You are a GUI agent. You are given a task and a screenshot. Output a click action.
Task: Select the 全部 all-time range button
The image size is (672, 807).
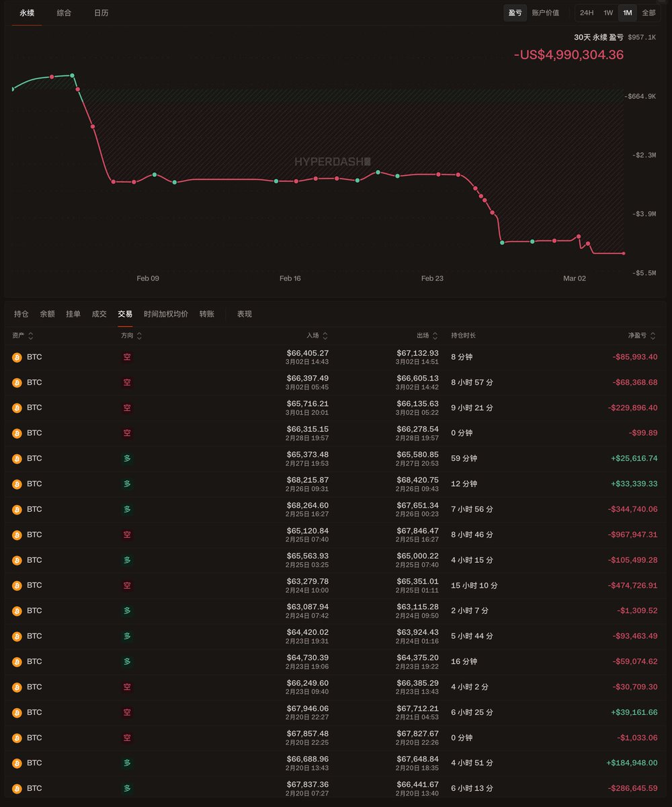[648, 13]
